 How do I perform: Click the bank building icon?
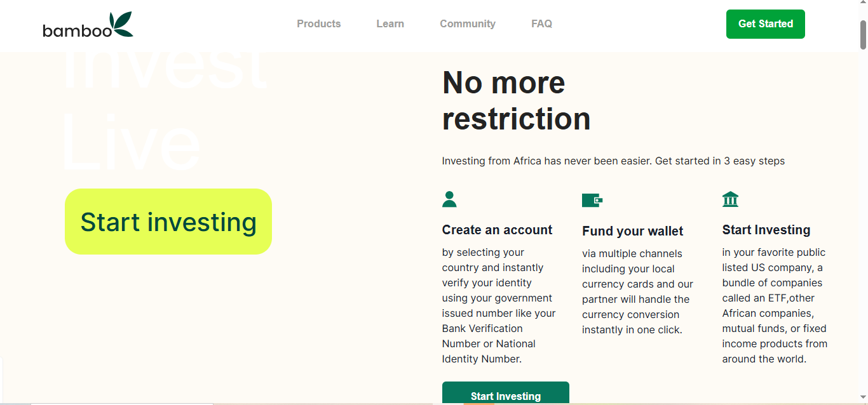tap(730, 199)
